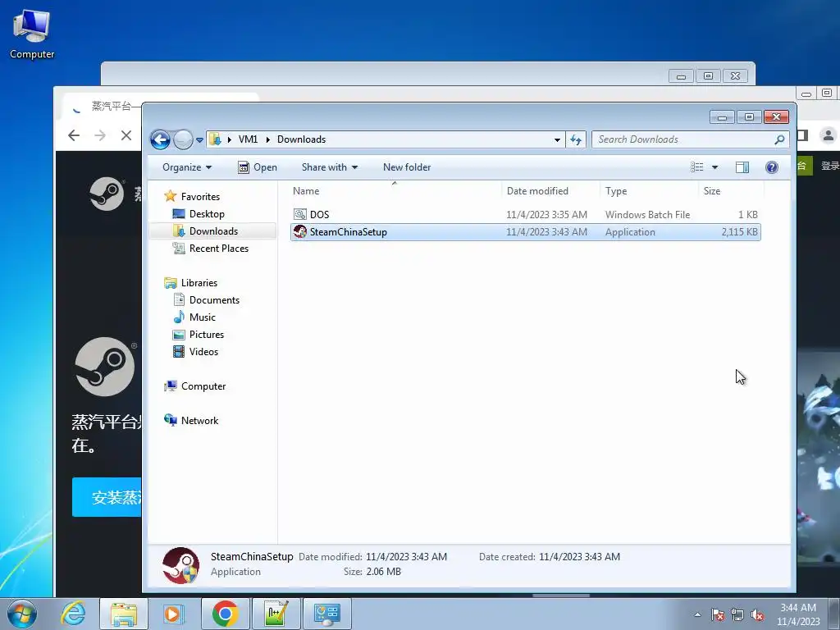The width and height of the screenshot is (840, 630).
Task: Switch to Chrome in taskbar
Action: pyautogui.click(x=225, y=614)
